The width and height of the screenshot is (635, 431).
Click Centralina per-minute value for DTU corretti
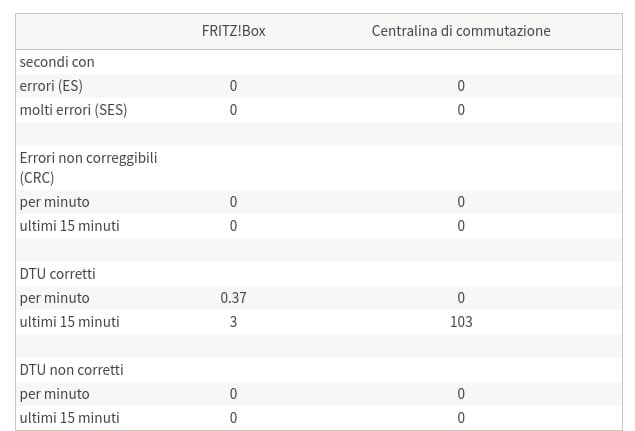pyautogui.click(x=461, y=298)
